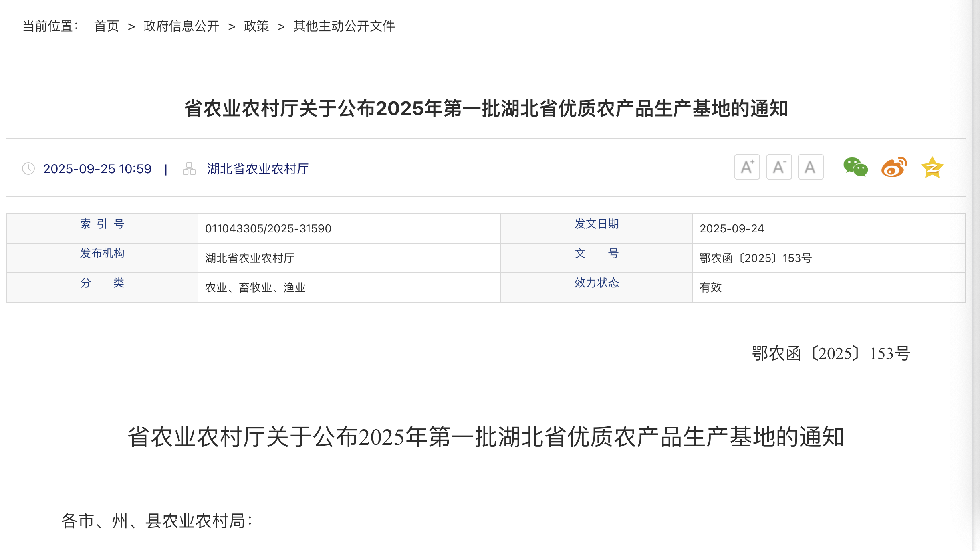Click the index number 011043305/2025-31590
Screen dimensions: 980x551
(x=268, y=228)
